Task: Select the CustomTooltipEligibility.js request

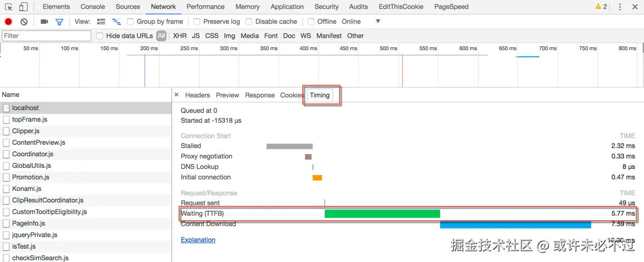Action: (86, 212)
